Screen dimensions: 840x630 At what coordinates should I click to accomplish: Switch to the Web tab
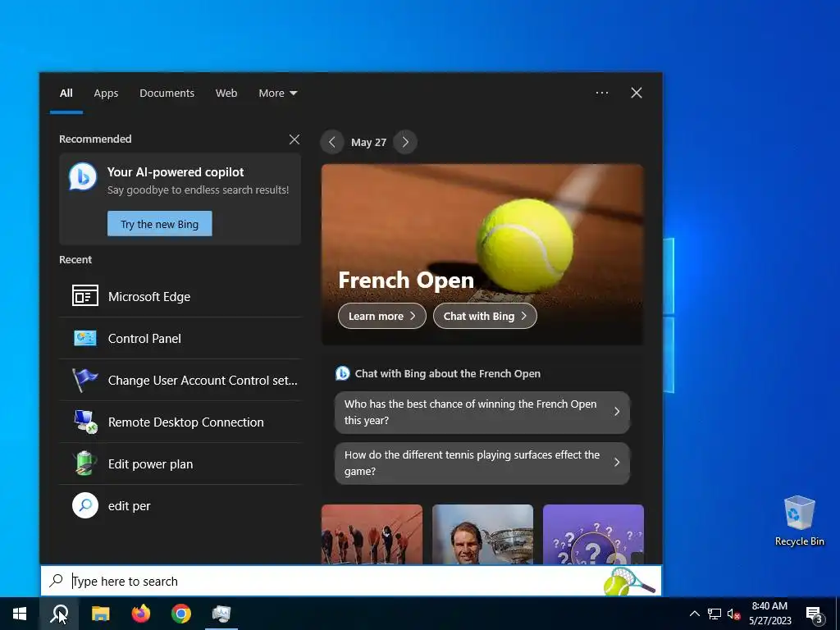[226, 94]
